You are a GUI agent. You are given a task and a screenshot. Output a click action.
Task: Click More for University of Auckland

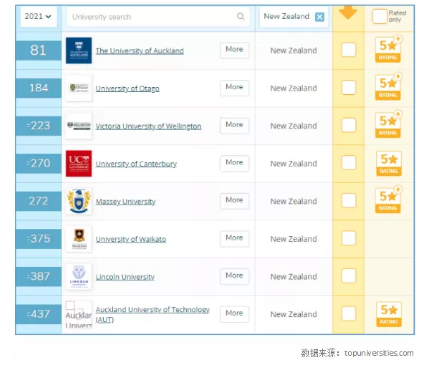coord(234,50)
